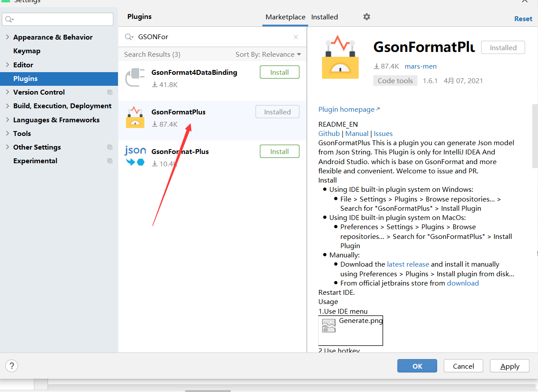Click Installed button in plugin detail header
538x392 pixels.
click(x=503, y=48)
